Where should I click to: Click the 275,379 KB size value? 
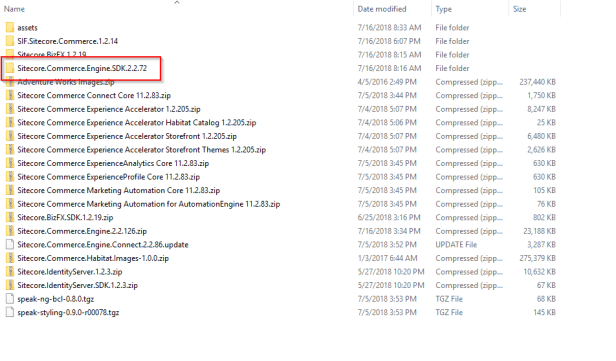point(537,258)
